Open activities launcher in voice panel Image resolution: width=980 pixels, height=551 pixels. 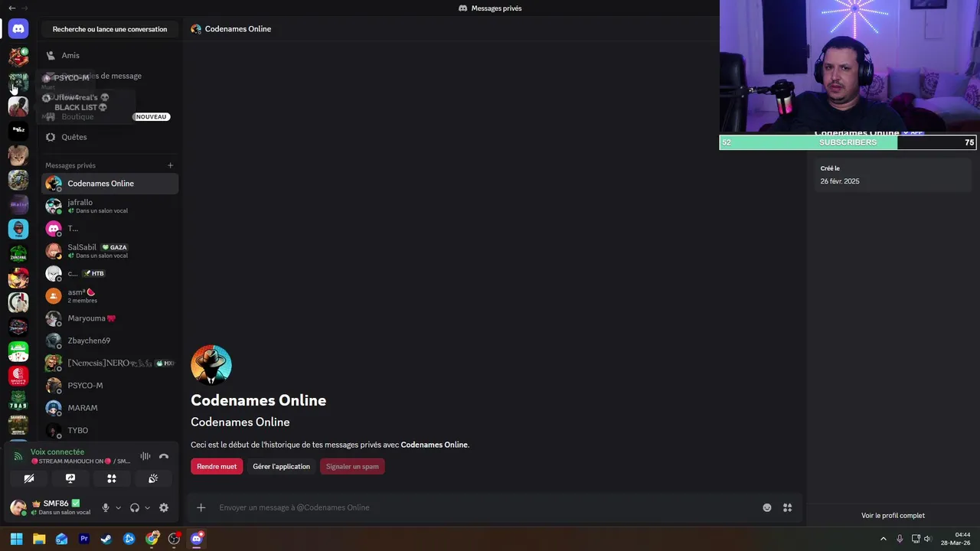pyautogui.click(x=112, y=478)
